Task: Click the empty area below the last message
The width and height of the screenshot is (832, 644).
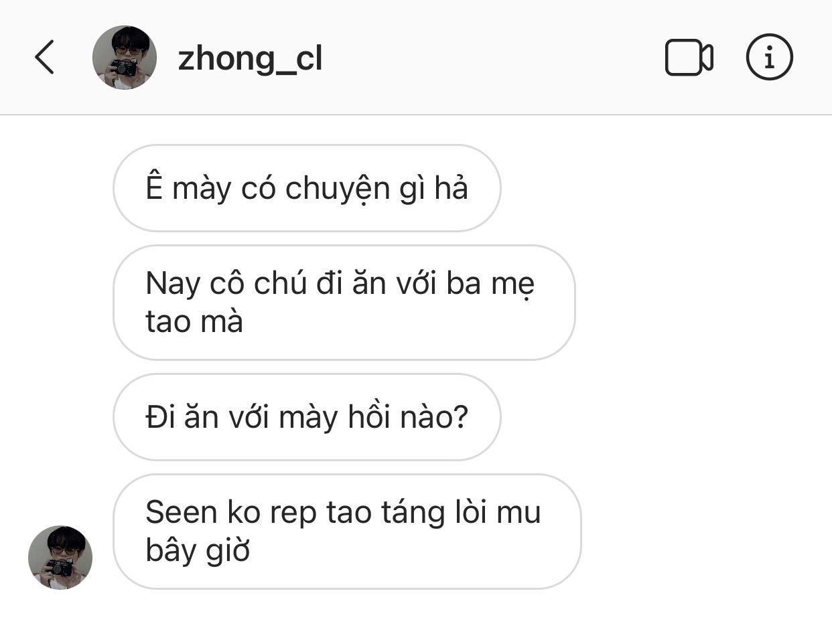Action: (x=415, y=617)
